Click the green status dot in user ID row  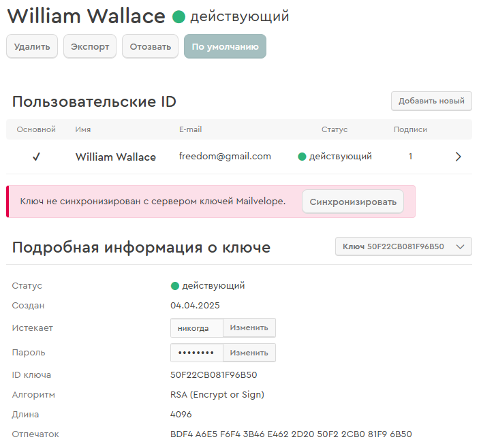click(302, 157)
